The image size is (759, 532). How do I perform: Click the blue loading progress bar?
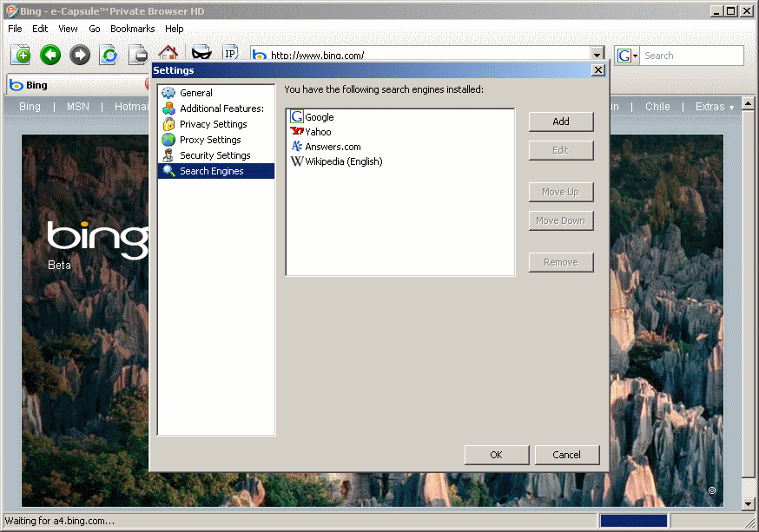pos(633,521)
